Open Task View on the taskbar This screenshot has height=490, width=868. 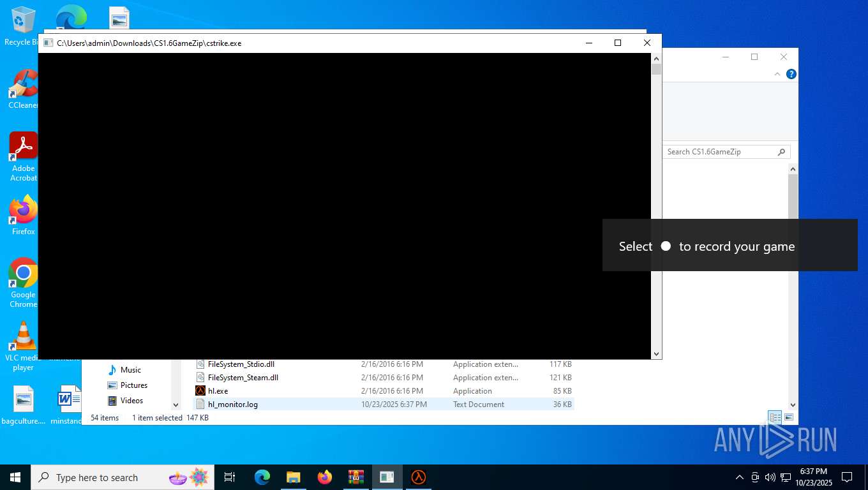pyautogui.click(x=230, y=477)
